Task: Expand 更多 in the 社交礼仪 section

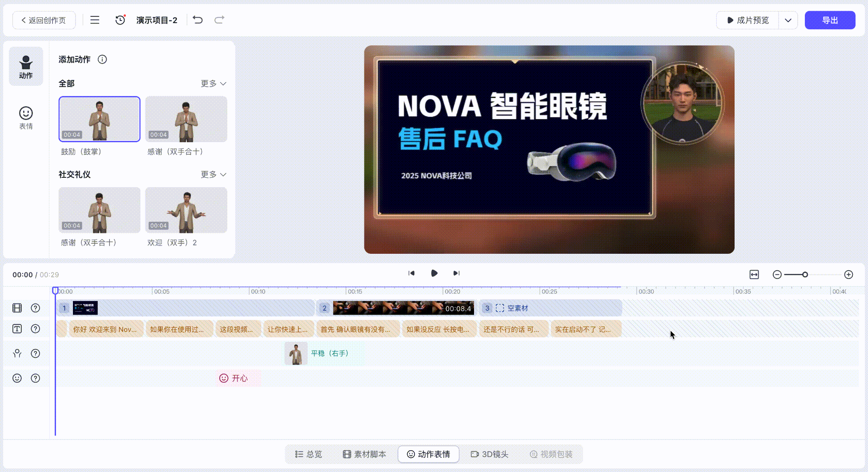Action: pos(213,175)
